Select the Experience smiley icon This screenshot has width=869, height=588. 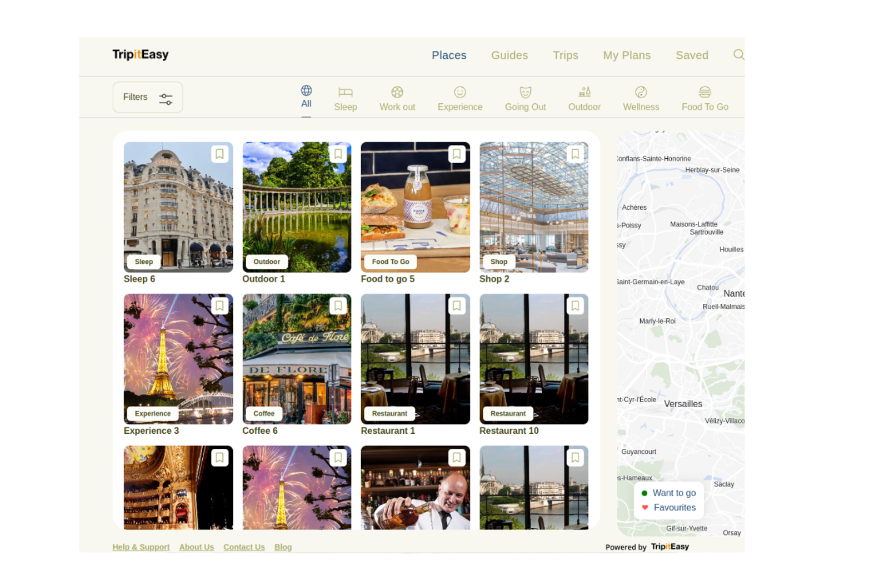[459, 92]
